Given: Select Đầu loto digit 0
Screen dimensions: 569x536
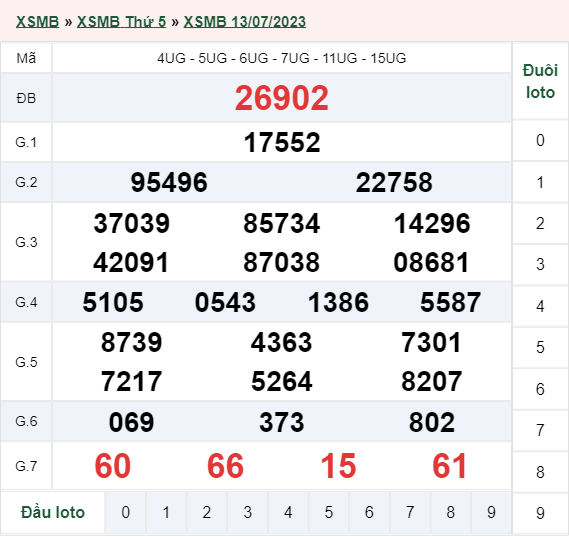Looking at the screenshot, I should tap(126, 512).
